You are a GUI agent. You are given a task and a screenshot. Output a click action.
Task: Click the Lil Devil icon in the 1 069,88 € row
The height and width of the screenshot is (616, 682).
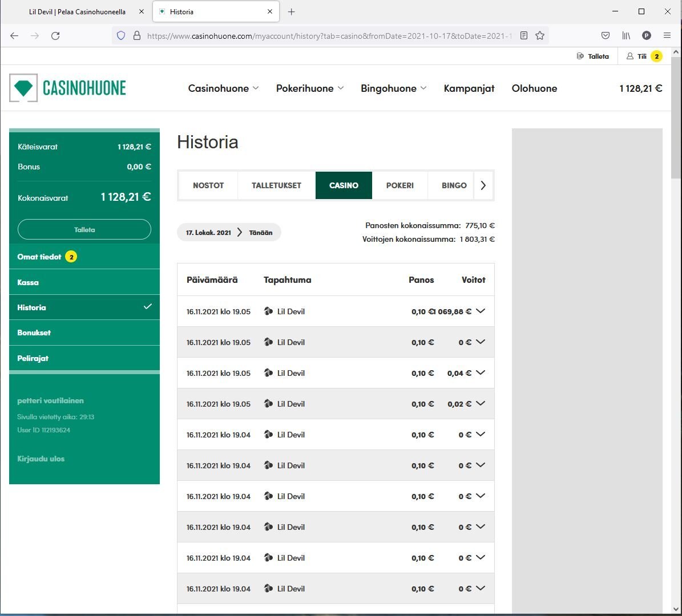point(268,311)
